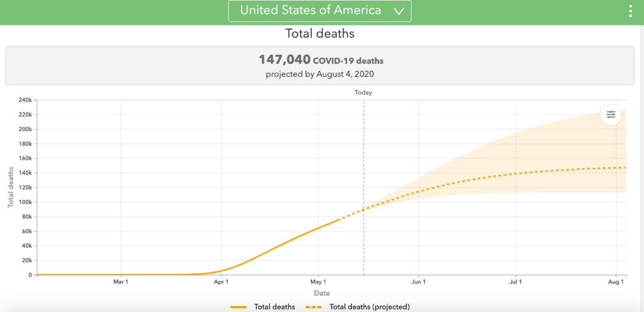Toggle the Total deaths legend item

(x=274, y=307)
